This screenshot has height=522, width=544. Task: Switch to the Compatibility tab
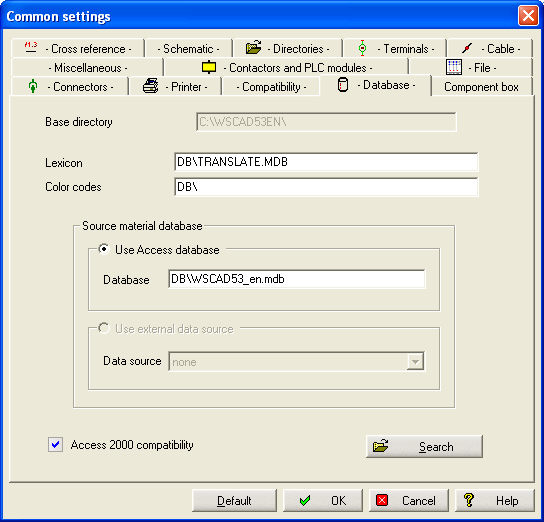(271, 87)
